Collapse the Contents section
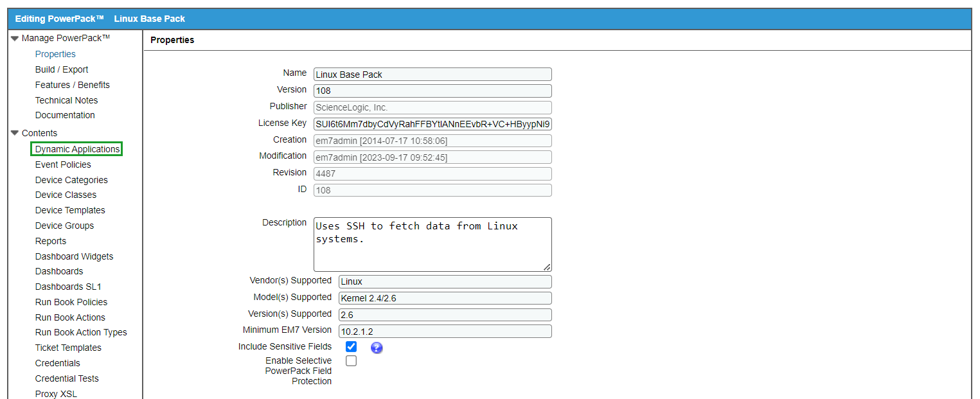 14,132
